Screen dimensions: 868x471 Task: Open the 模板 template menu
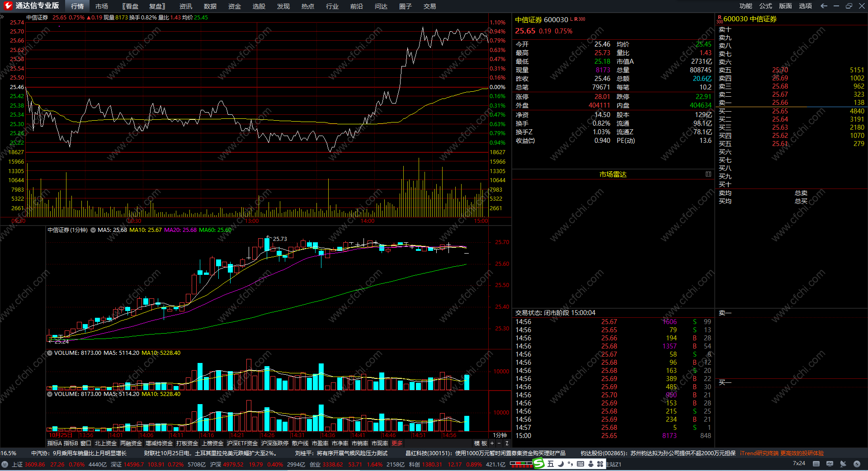click(x=481, y=443)
